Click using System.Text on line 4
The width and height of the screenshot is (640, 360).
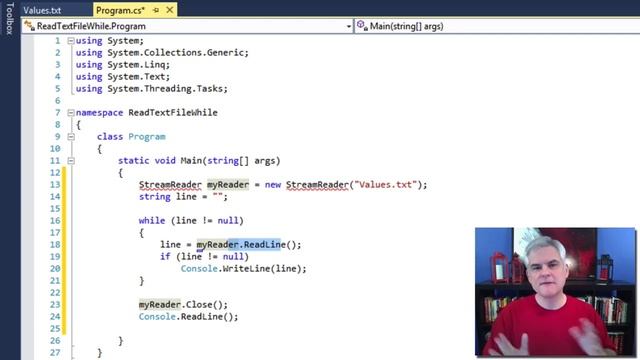(123, 77)
